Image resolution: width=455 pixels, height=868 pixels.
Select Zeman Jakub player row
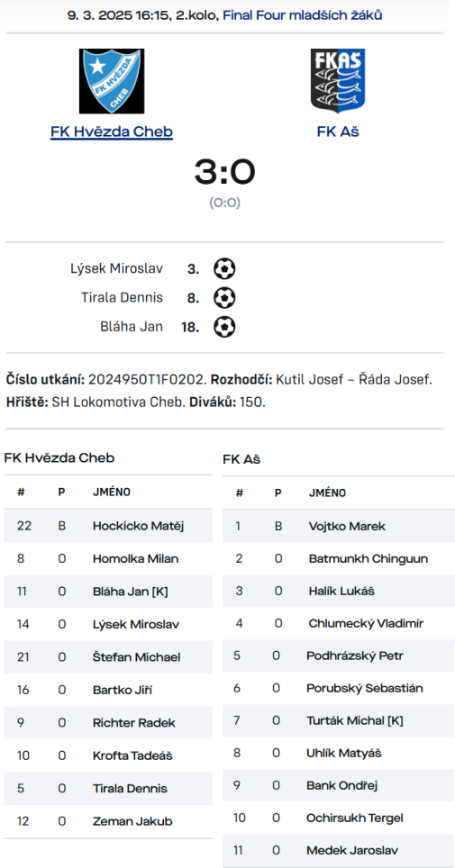(108, 821)
